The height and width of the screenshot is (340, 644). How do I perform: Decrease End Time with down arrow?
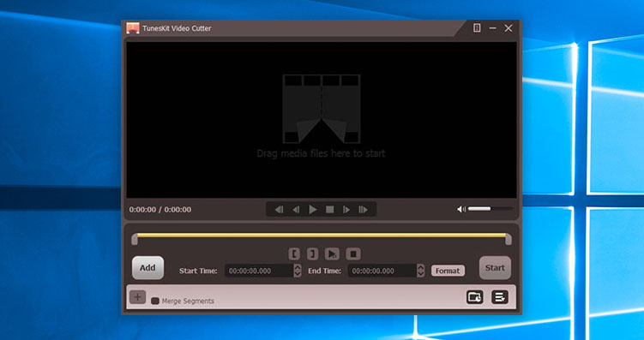pyautogui.click(x=420, y=274)
